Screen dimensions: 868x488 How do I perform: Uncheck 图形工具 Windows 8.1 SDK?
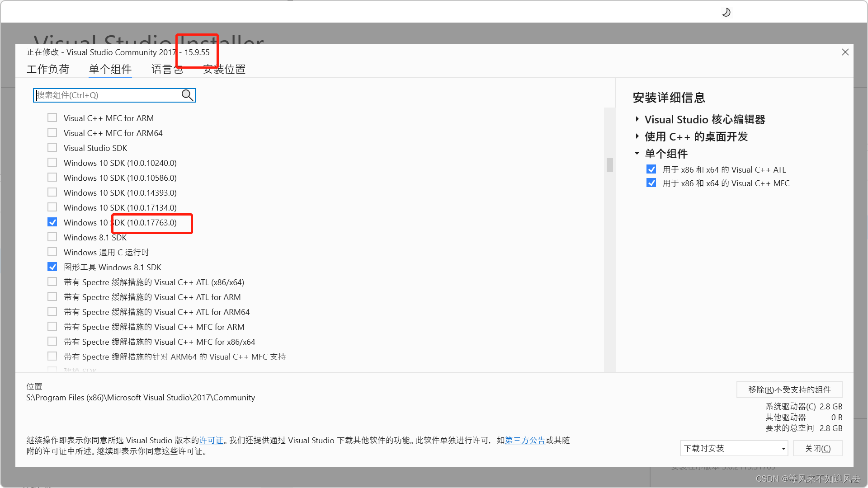[x=52, y=267]
